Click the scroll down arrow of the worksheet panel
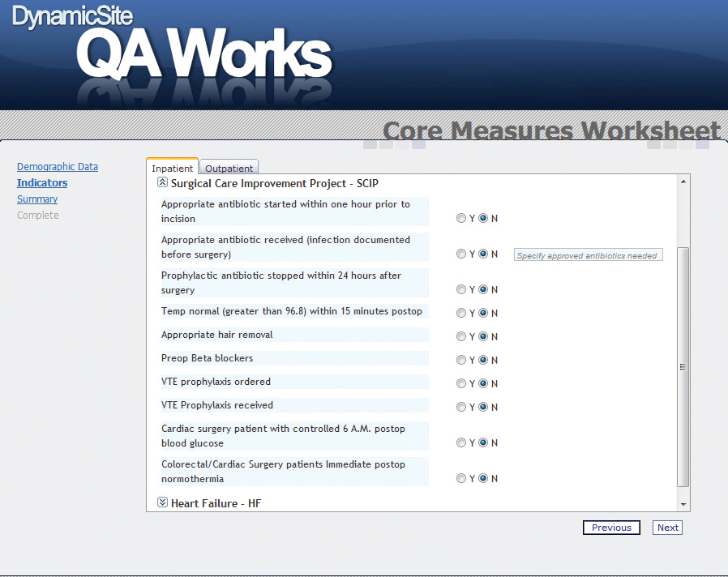This screenshot has height=577, width=728. click(x=683, y=504)
